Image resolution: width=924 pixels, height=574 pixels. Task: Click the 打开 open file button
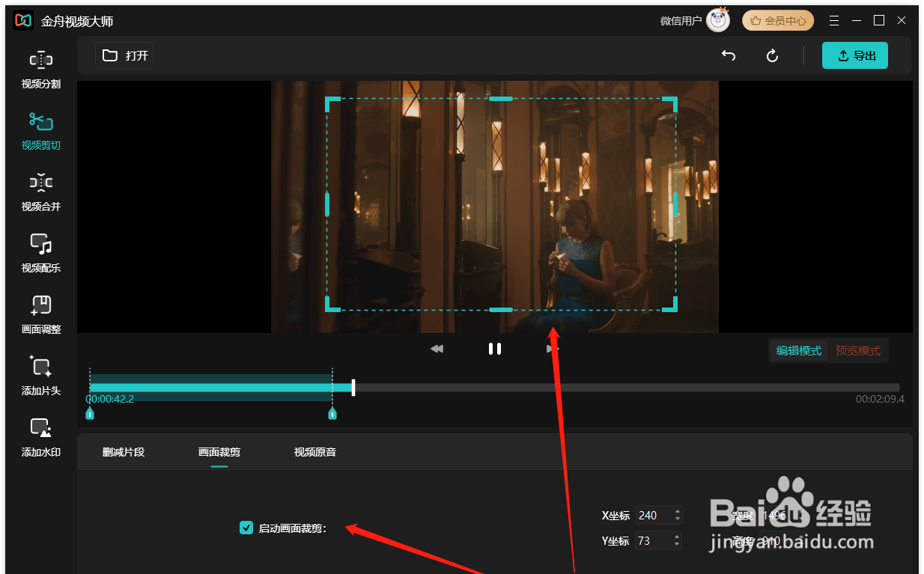pyautogui.click(x=125, y=55)
